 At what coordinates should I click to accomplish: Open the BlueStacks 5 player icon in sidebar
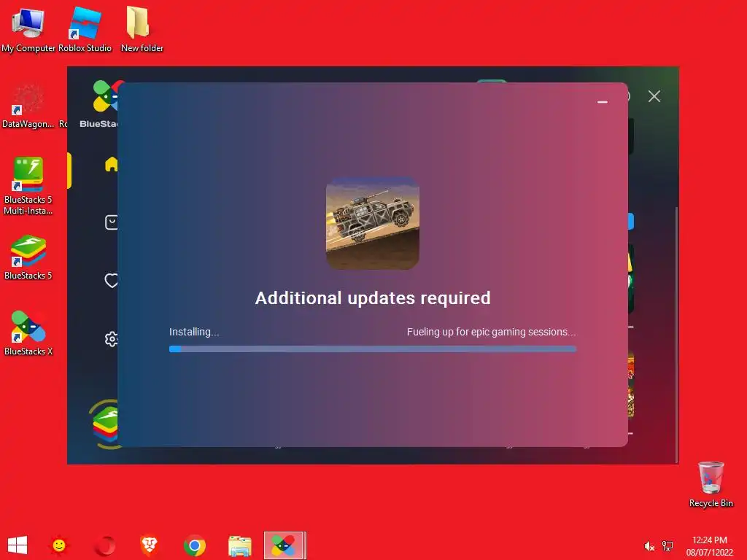[x=105, y=424]
